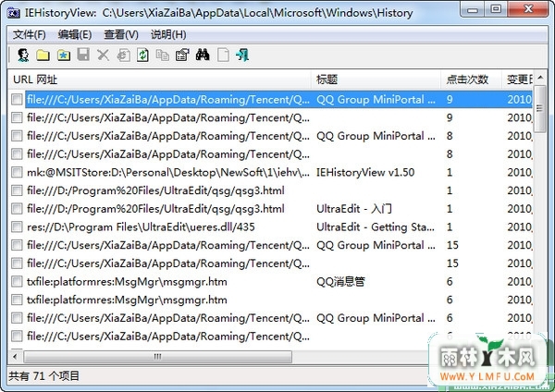Image resolution: width=555 pixels, height=392 pixels.
Task: Select untitled qsg3.html URL row
Action: coord(155,190)
